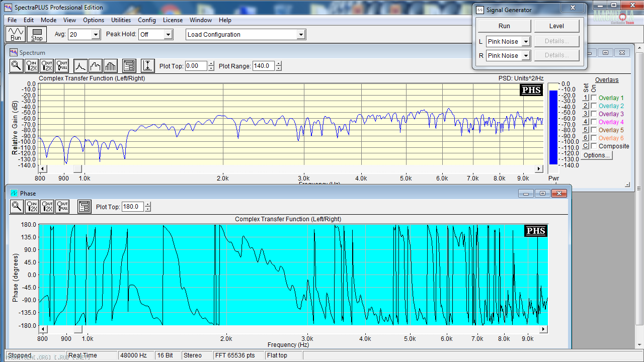644x362 pixels.
Task: Click the PHS badge on Phase plot
Action: point(535,231)
